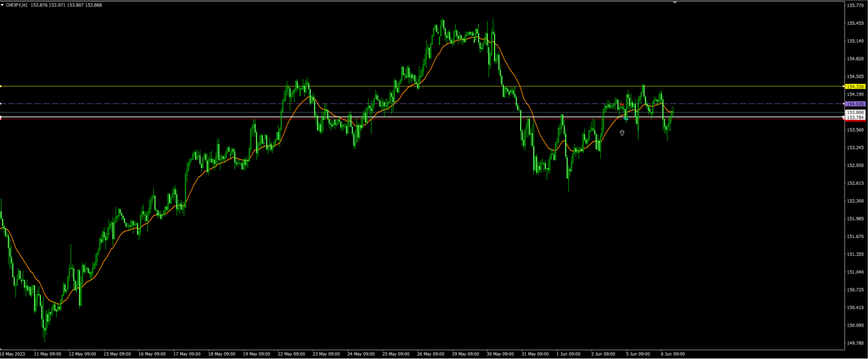
Task: Select the yellow 154.336 price label
Action: click(x=855, y=86)
